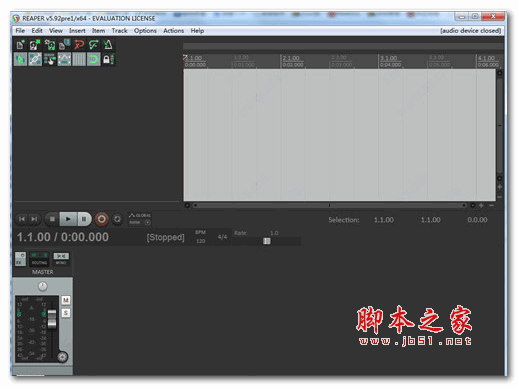Toggle Master MONO button
Screen dimensions: 518x387
[x=61, y=259]
